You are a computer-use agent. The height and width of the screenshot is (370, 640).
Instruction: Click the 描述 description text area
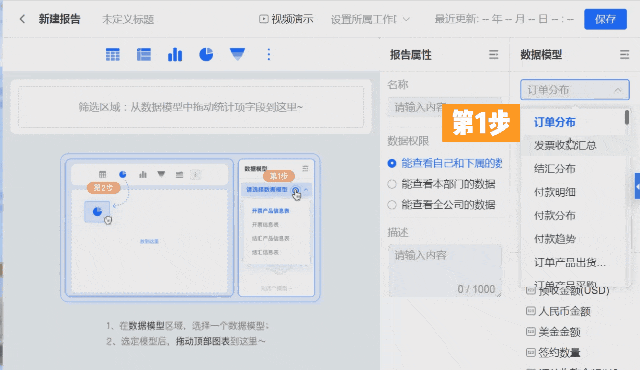[445, 270]
